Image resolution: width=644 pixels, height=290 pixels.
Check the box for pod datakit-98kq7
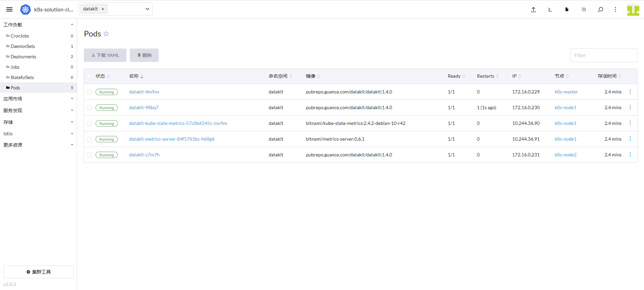click(x=89, y=108)
